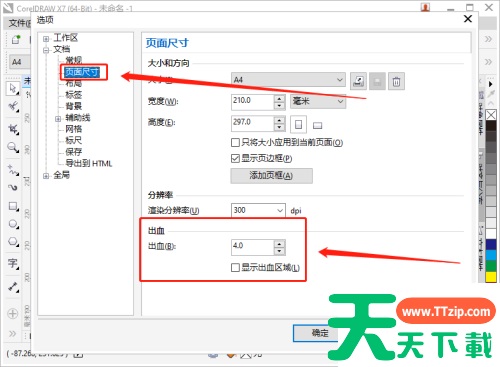Click the toolbox quick customize plus icon
500x367 pixels.
point(13,314)
